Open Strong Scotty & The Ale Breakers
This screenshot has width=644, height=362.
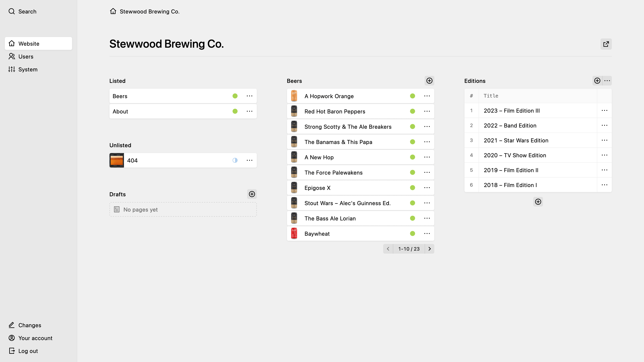(360, 127)
